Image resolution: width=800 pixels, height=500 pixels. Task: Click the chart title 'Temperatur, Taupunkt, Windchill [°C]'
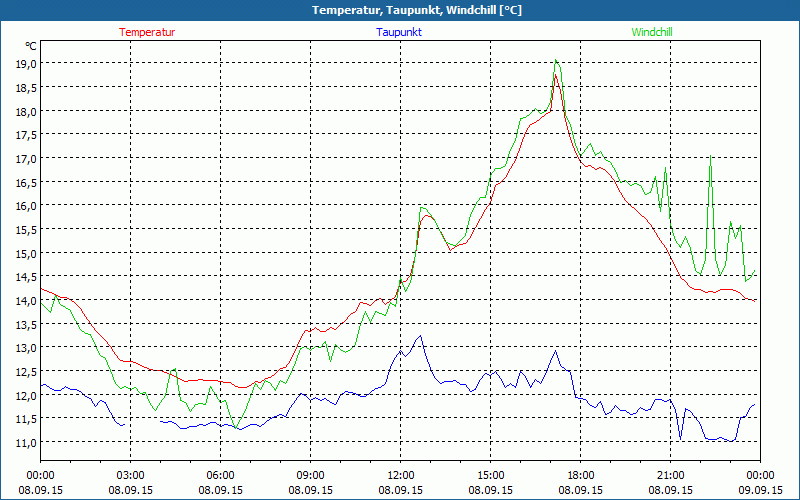coord(417,10)
